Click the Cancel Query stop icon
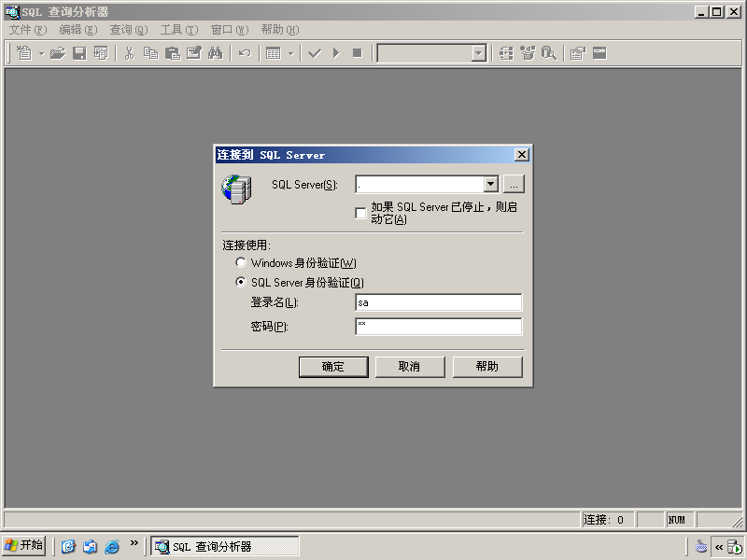The width and height of the screenshot is (747, 560). click(358, 53)
